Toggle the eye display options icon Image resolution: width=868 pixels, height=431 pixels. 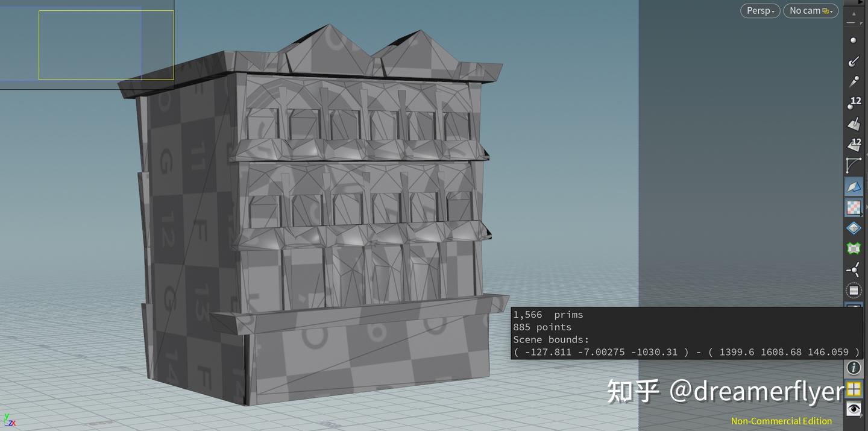[854, 409]
